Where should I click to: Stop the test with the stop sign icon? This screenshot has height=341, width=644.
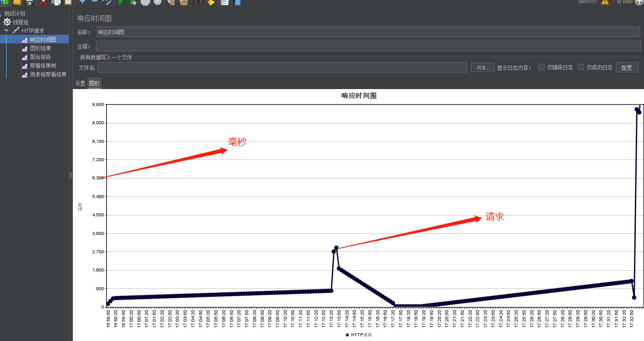[x=145, y=2]
